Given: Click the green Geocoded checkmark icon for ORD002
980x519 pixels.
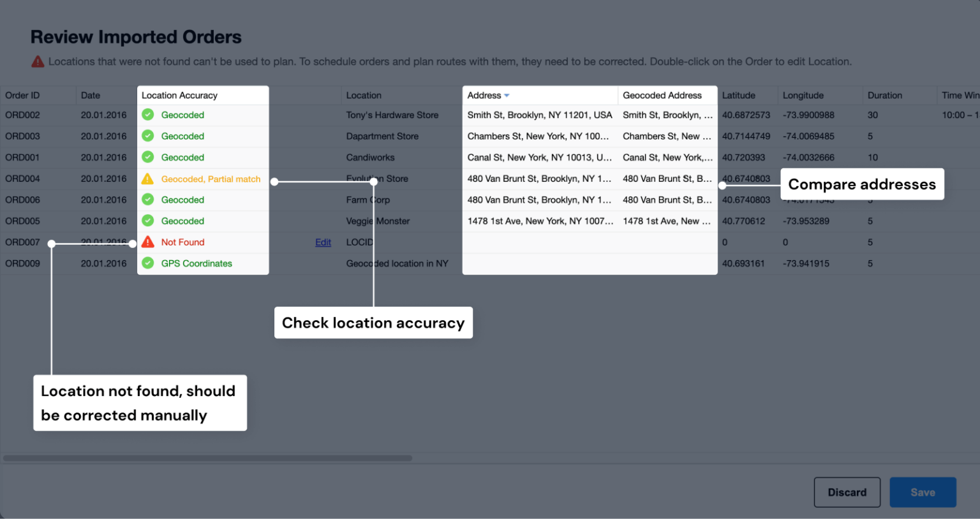Looking at the screenshot, I should tap(148, 115).
